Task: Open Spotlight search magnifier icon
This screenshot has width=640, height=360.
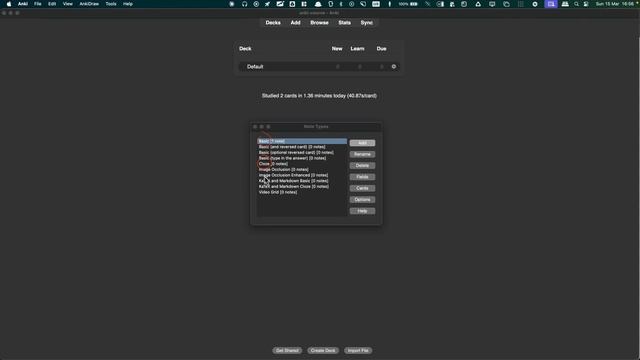Action: tap(576, 4)
